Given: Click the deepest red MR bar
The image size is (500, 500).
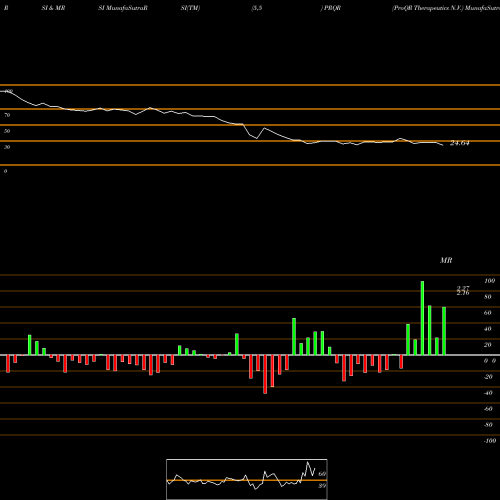Looking at the screenshot, I should (265, 374).
